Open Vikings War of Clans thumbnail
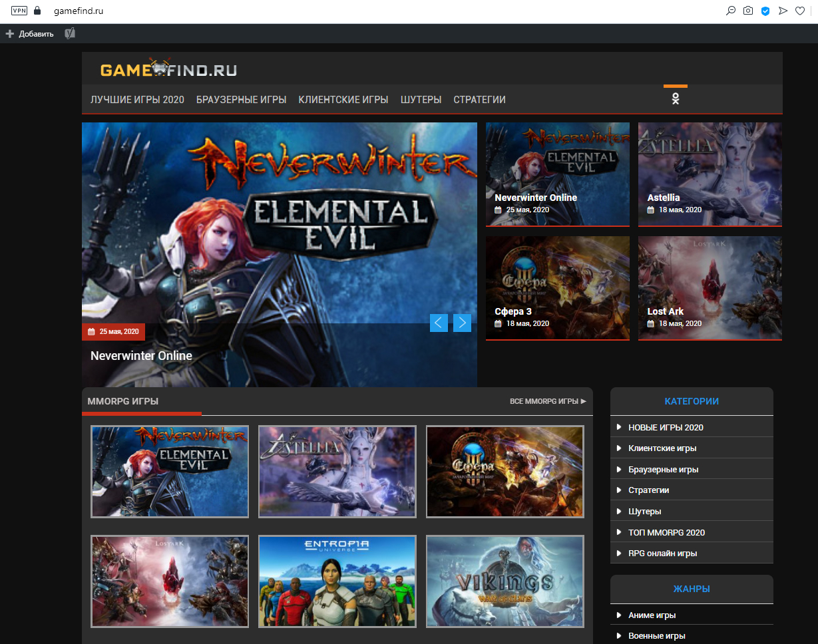This screenshot has width=818, height=644. [x=505, y=581]
